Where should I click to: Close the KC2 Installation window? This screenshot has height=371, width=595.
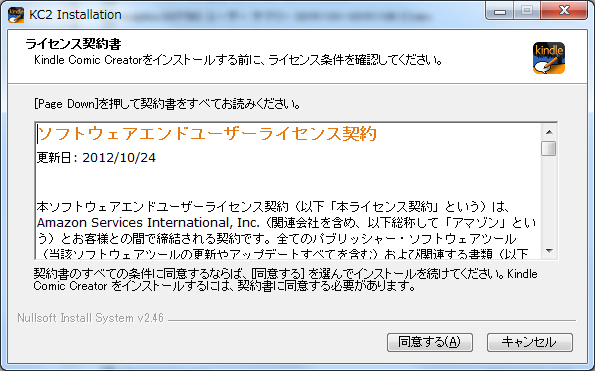tap(564, 11)
